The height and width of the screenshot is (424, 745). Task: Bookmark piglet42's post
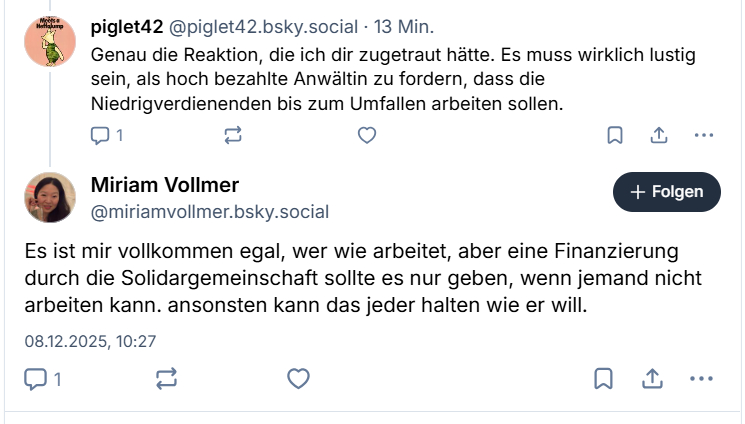pyautogui.click(x=615, y=135)
